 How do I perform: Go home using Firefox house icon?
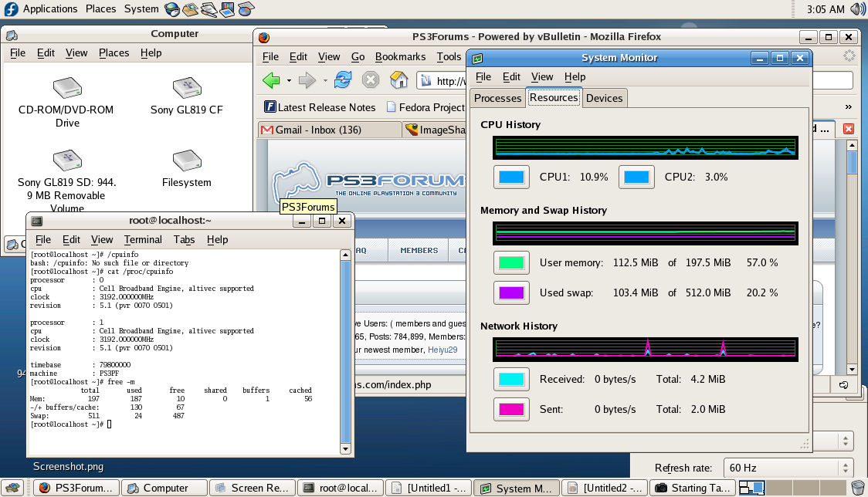(398, 80)
